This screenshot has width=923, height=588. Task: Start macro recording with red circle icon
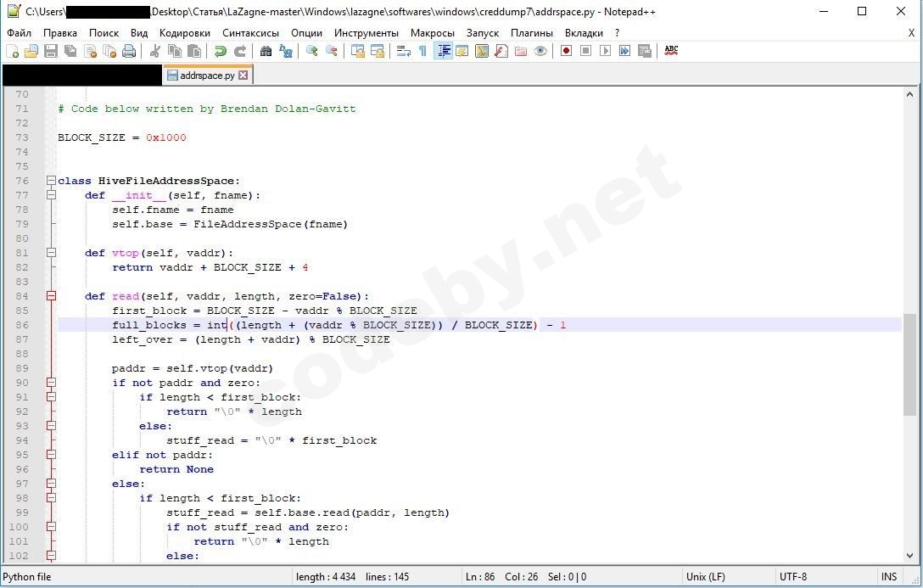point(566,51)
